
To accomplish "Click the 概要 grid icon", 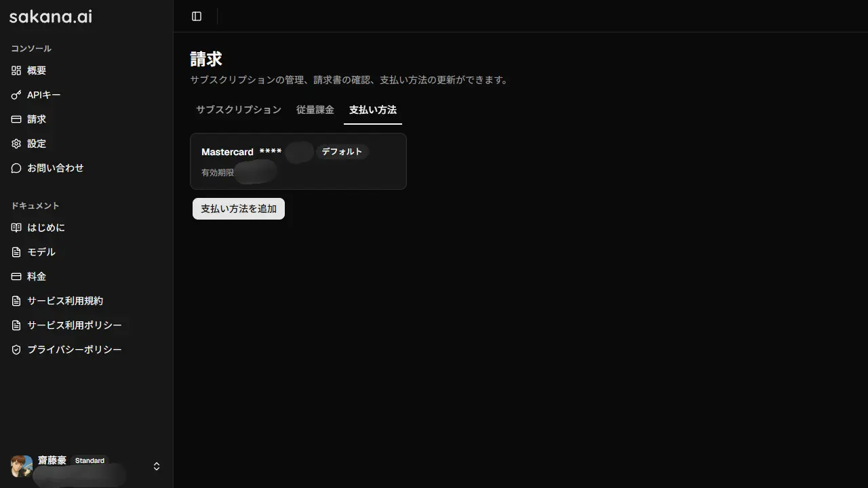I will pyautogui.click(x=16, y=70).
